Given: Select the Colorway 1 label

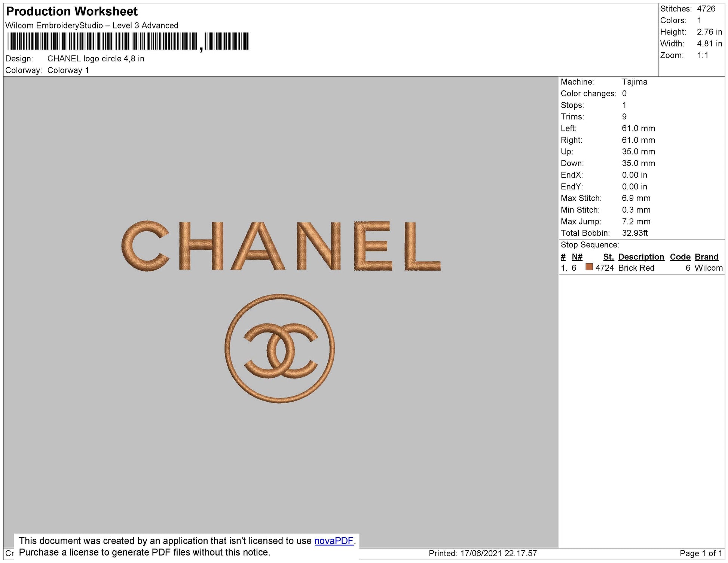Looking at the screenshot, I should pos(68,69).
